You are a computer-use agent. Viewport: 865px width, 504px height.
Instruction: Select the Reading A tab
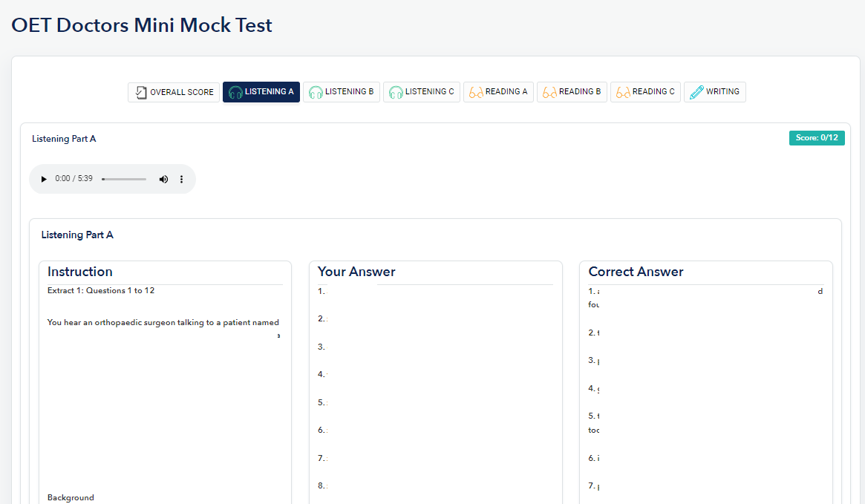[498, 91]
